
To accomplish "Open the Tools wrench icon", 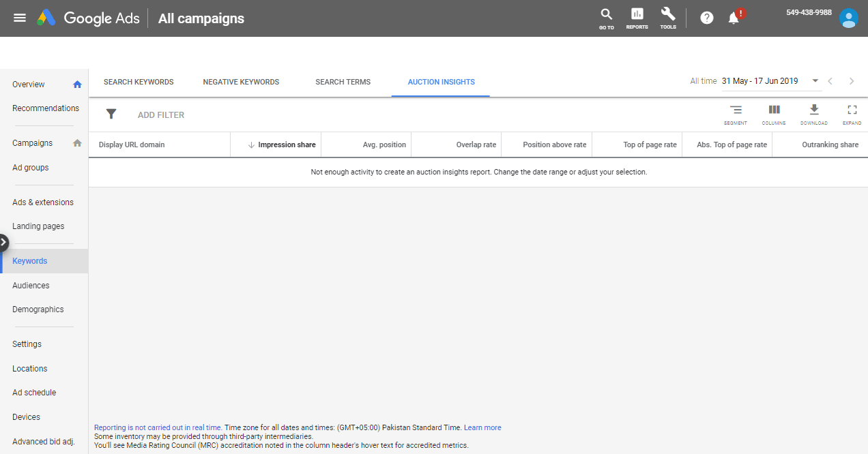I will [x=667, y=16].
